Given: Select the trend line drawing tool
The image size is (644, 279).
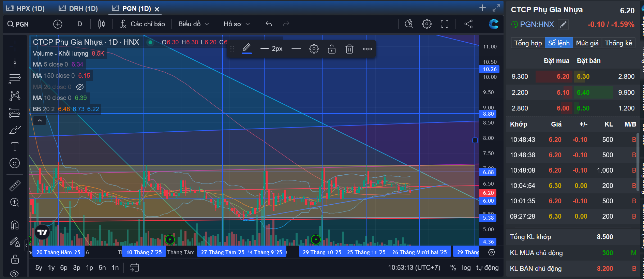Looking at the screenshot, I should (x=15, y=62).
